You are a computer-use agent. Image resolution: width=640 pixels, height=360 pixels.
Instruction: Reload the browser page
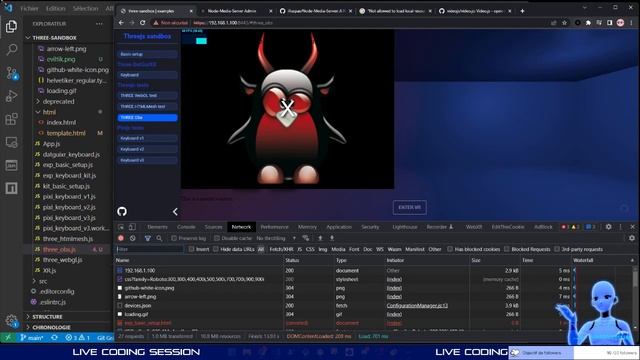point(142,23)
